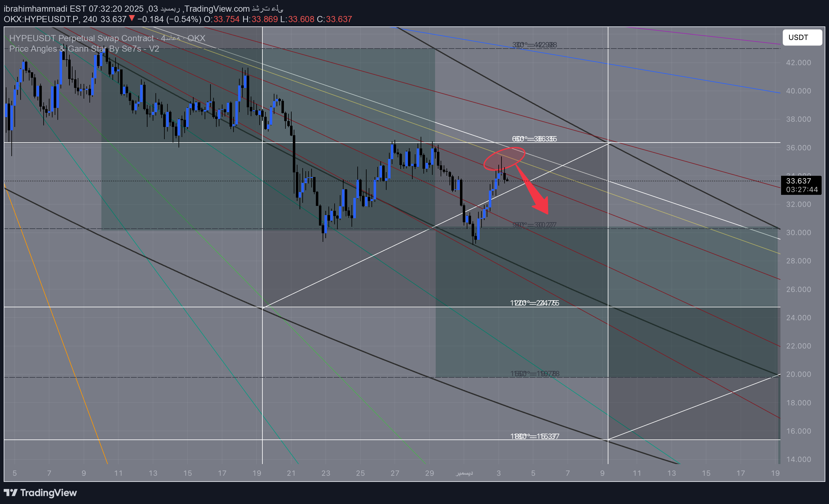This screenshot has height=504, width=829.
Task: Click the HYPEUSDT Perpetual Swap Contract title
Action: tap(81, 38)
